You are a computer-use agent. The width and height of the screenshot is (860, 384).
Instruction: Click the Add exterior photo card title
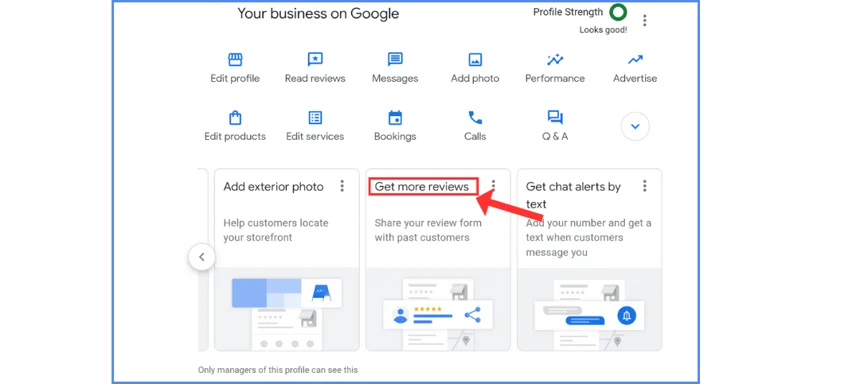[x=273, y=187]
